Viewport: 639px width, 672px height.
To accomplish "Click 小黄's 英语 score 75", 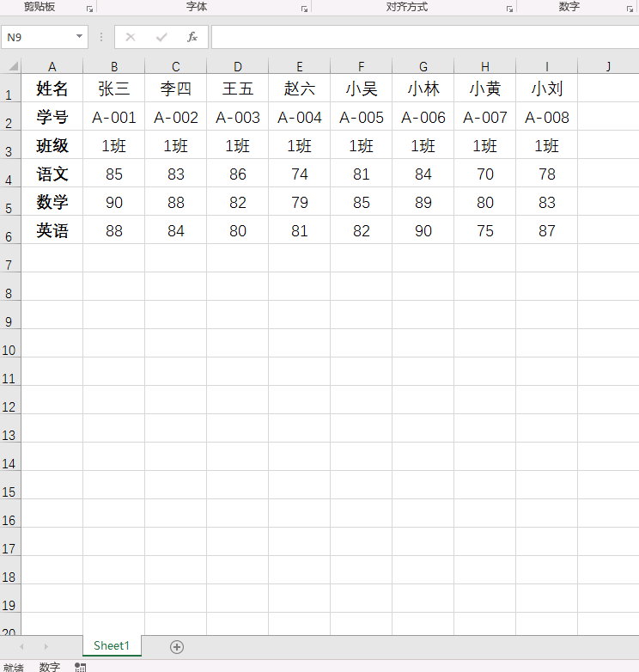I will click(x=484, y=230).
